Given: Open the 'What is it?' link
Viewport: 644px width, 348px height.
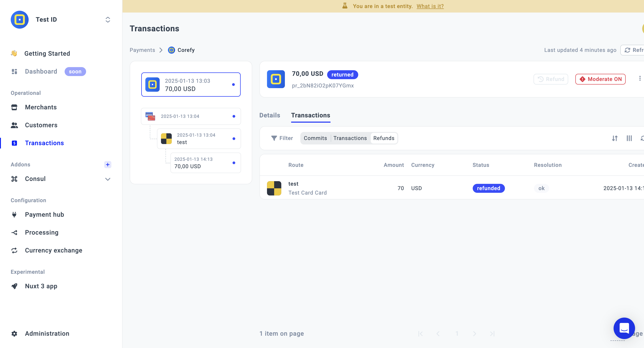Looking at the screenshot, I should [430, 6].
